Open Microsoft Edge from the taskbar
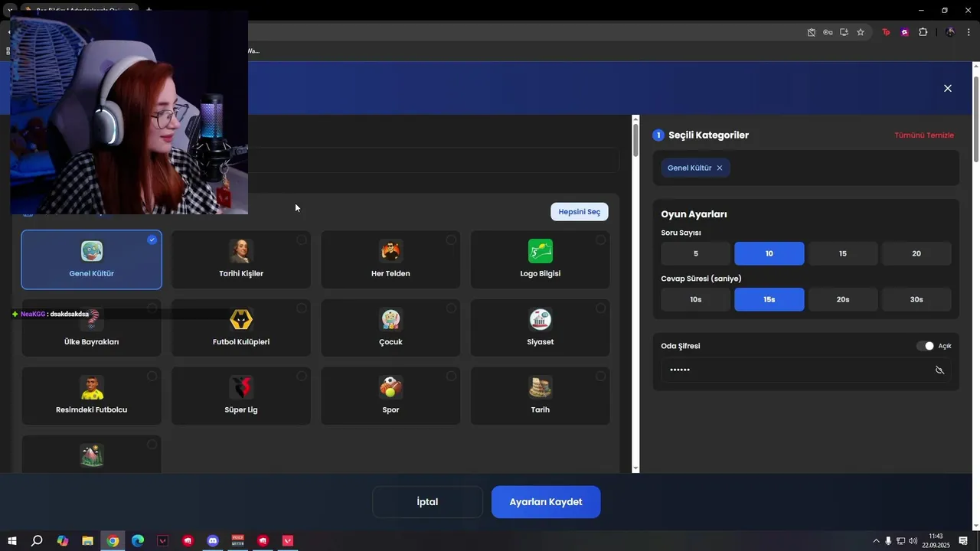Image resolution: width=980 pixels, height=551 pixels. pos(138,541)
